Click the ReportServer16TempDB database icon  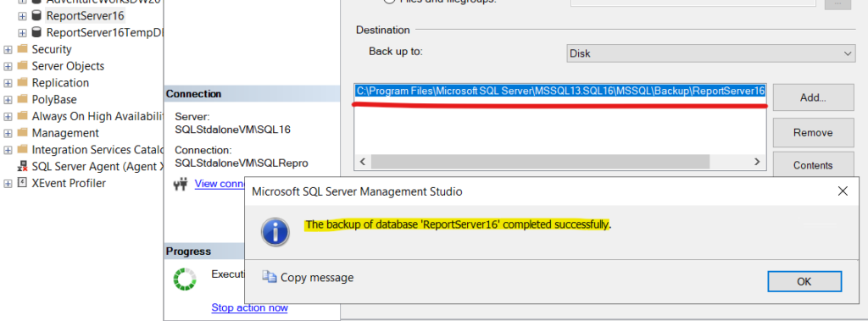36,33
